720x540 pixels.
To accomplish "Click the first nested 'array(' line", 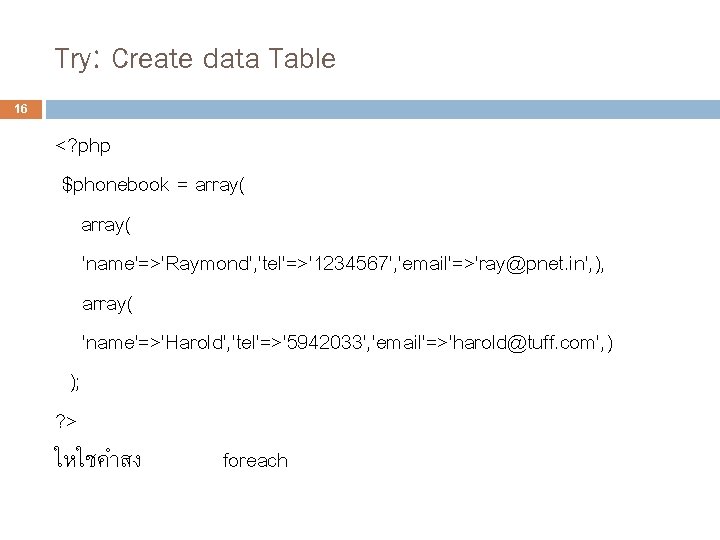I will (x=106, y=224).
